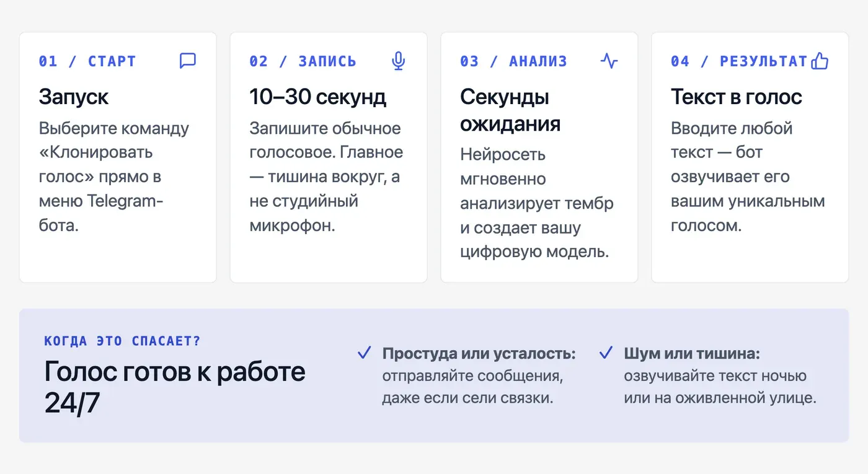Click the pulse activity icon in Анализ card

(609, 61)
